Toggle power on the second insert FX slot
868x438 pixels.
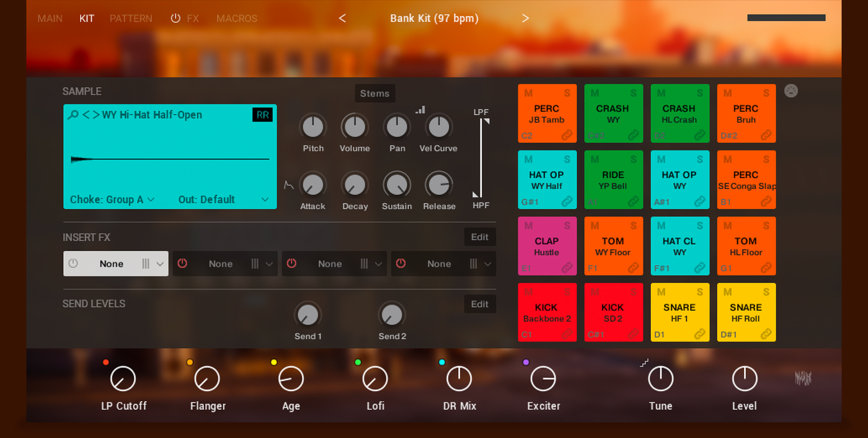[182, 263]
